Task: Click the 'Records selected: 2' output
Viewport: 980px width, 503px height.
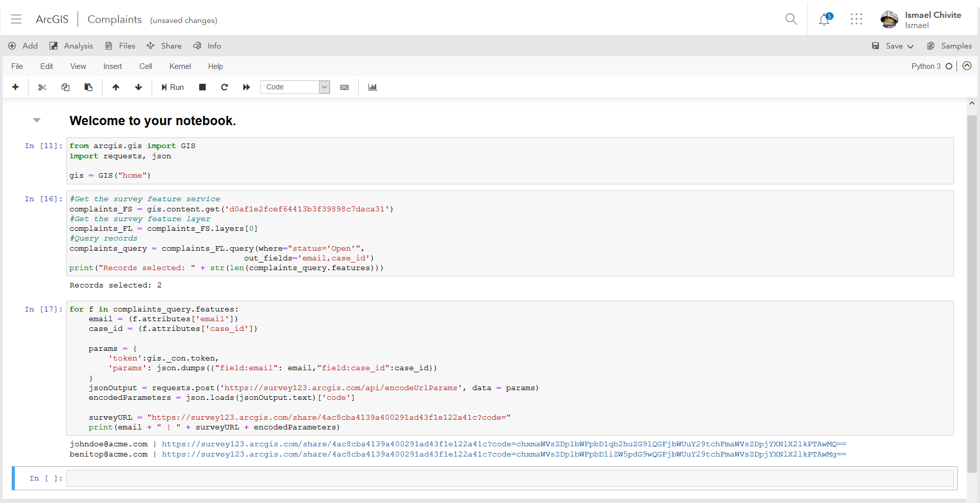Action: point(116,285)
